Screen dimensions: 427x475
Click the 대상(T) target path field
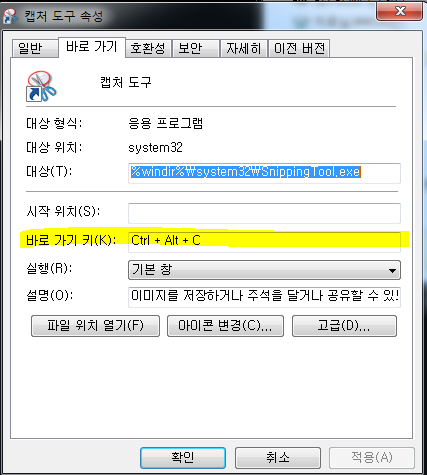coord(264,173)
